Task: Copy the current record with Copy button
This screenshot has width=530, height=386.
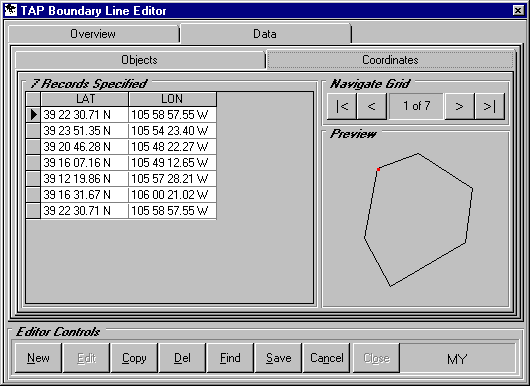Action: (x=134, y=358)
